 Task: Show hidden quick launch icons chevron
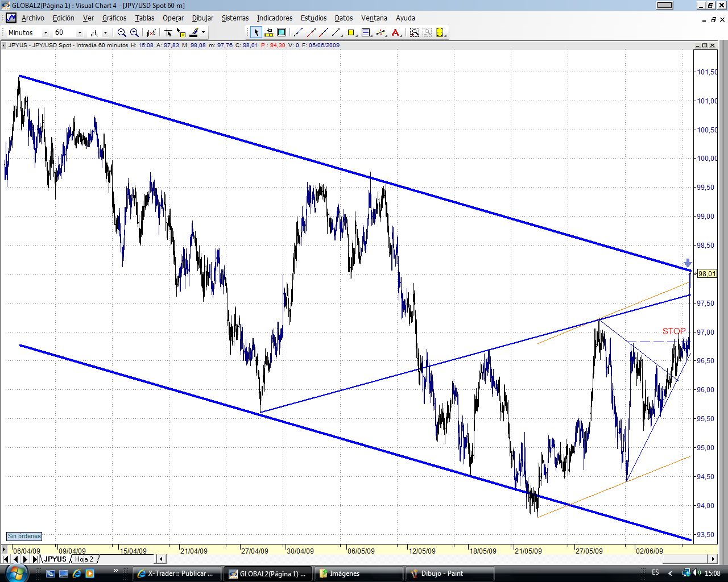(116, 571)
